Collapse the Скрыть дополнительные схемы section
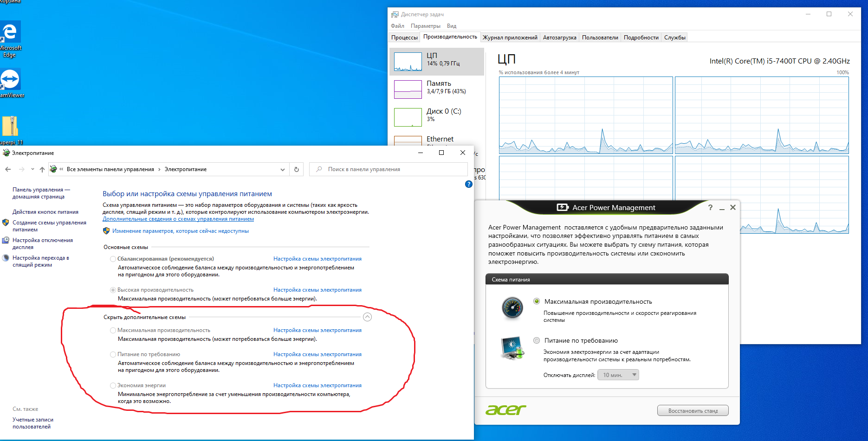The height and width of the screenshot is (441, 868). [x=367, y=317]
